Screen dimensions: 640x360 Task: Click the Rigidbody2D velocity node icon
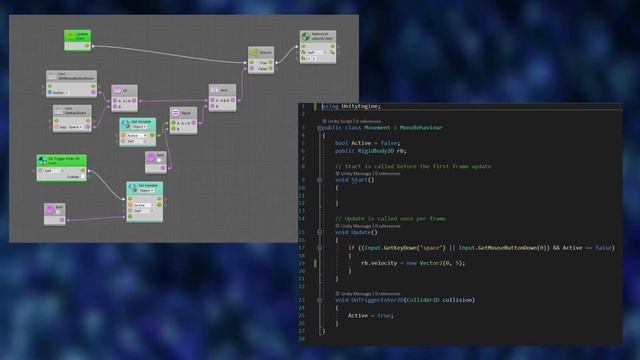[x=306, y=36]
